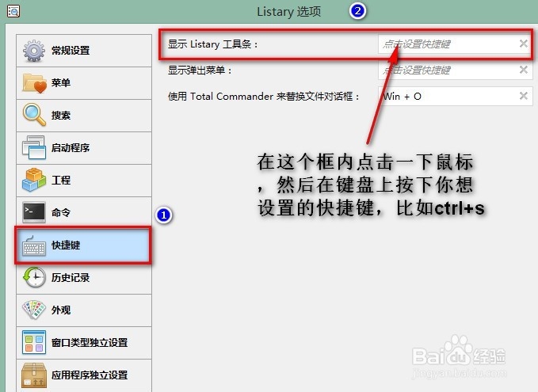Screen dimensions: 538x392
Task: Click the 显示 Listary 工具条 label
Action: pyautogui.click(x=212, y=44)
